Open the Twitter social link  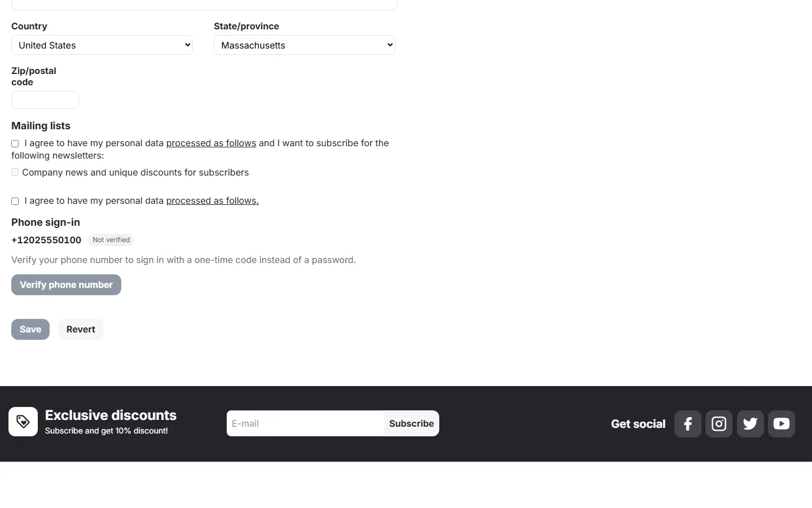click(x=751, y=424)
